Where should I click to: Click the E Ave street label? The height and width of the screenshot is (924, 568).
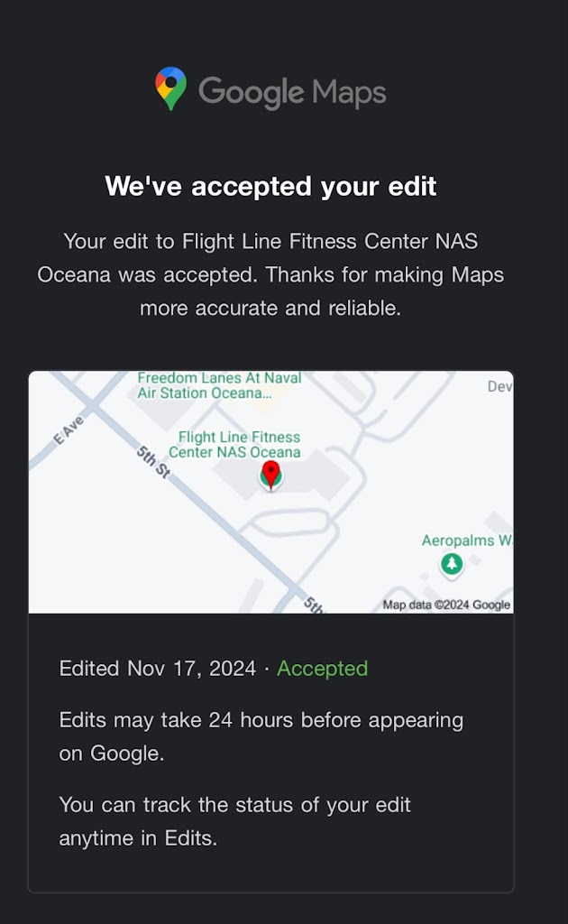pos(68,430)
